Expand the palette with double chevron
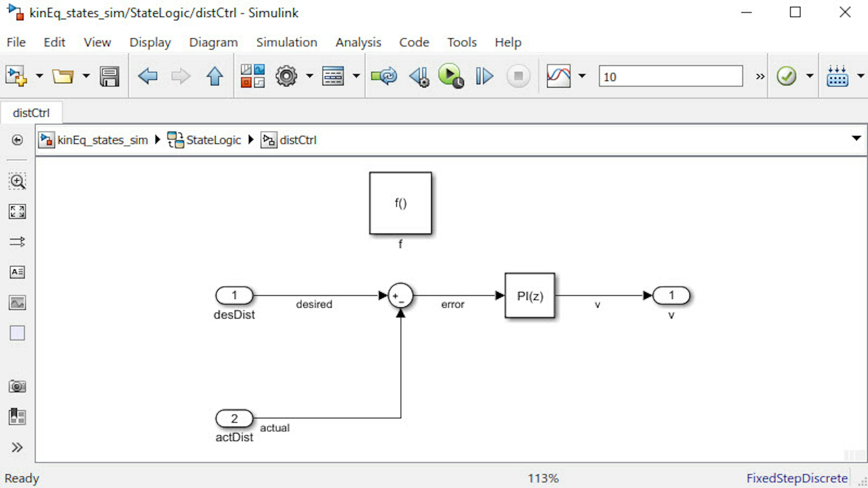Image resolution: width=868 pixels, height=488 pixels. [x=17, y=447]
